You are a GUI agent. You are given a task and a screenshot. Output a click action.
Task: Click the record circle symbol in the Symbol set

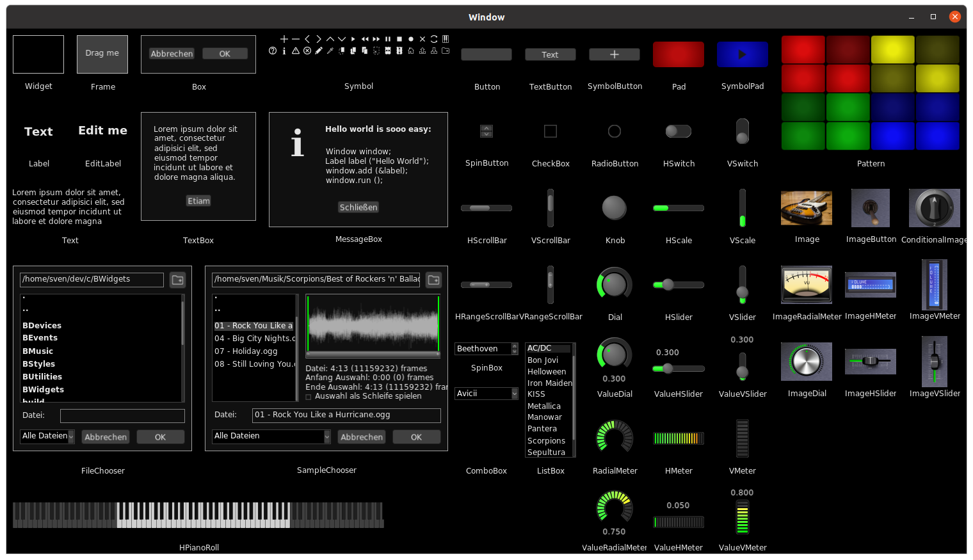click(411, 39)
